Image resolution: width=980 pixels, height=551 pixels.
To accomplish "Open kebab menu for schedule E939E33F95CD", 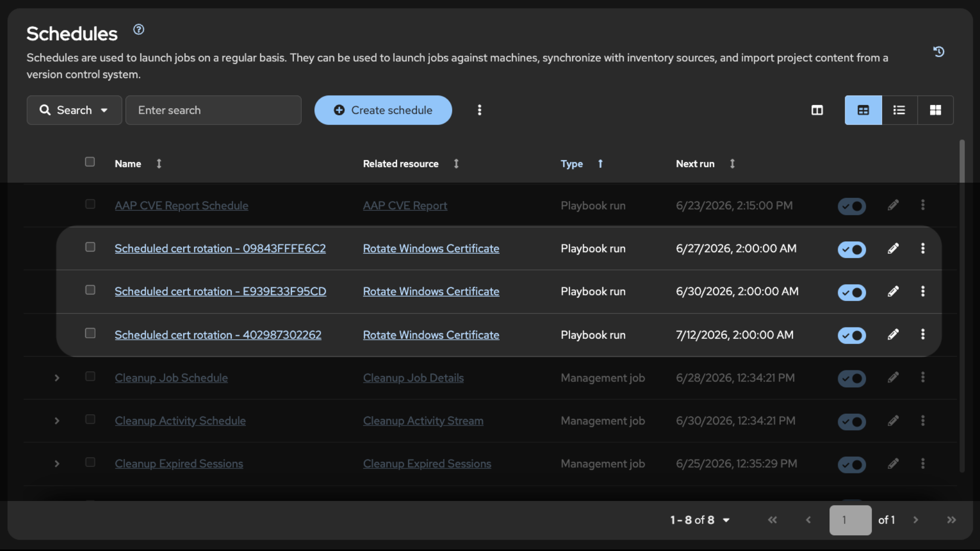I will (923, 291).
